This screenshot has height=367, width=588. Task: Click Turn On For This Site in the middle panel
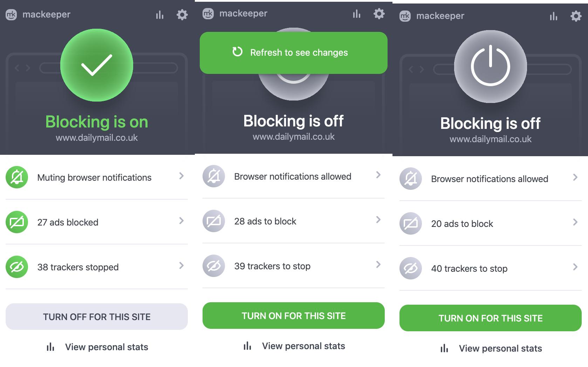point(294,316)
